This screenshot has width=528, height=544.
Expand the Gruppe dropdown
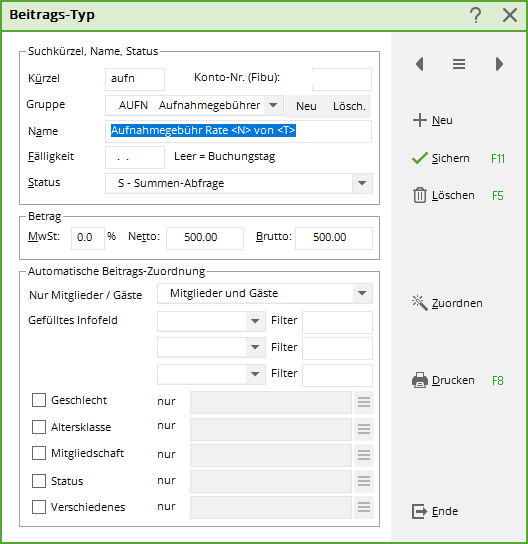coord(273,105)
